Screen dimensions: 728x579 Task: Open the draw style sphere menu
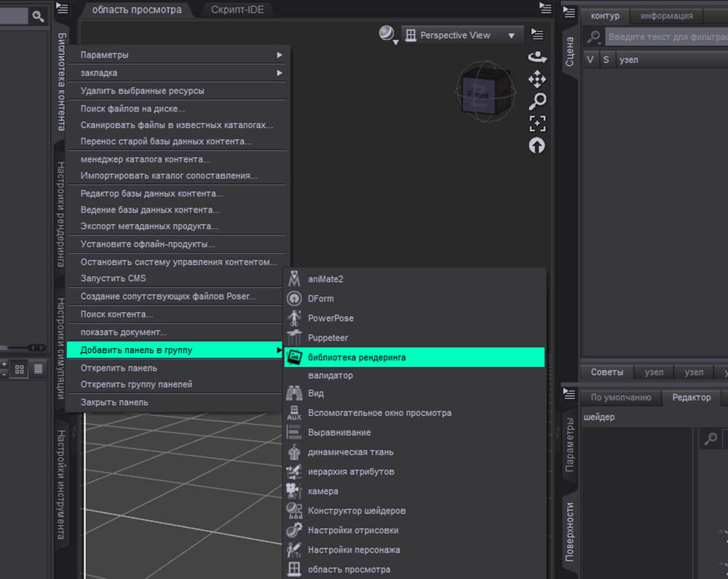point(388,35)
